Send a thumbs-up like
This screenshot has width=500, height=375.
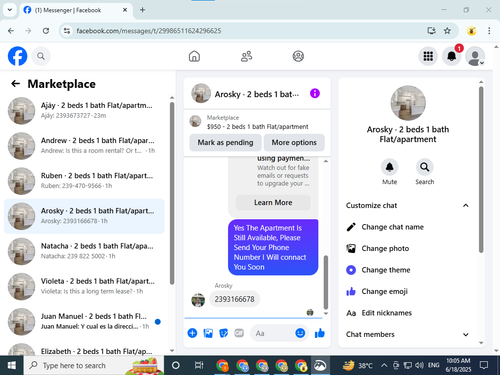[x=320, y=333]
